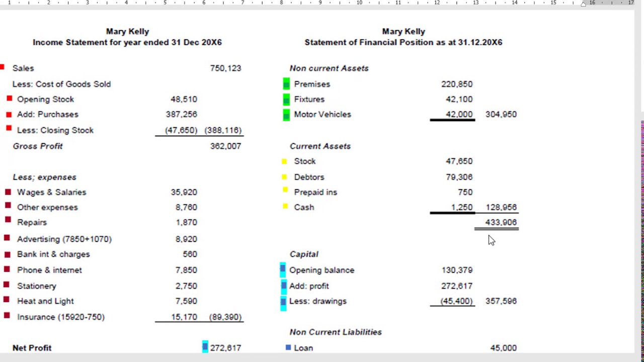Click total assets figure 433,906
This screenshot has width=644, height=362.
point(501,223)
